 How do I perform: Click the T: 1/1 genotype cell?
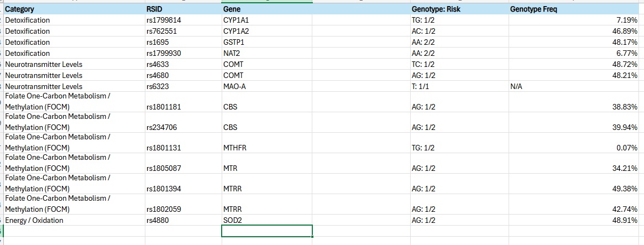coord(459,86)
